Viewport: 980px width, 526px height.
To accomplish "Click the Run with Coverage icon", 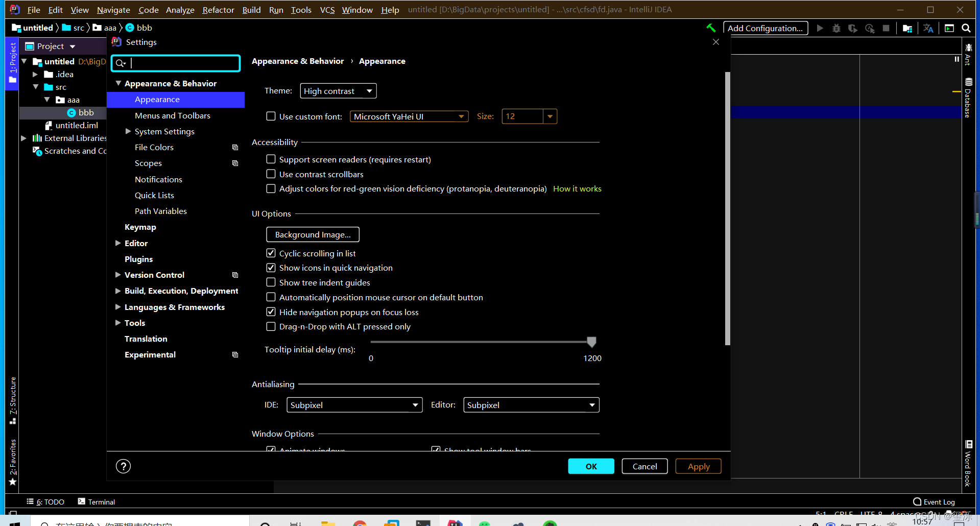I will [x=853, y=28].
